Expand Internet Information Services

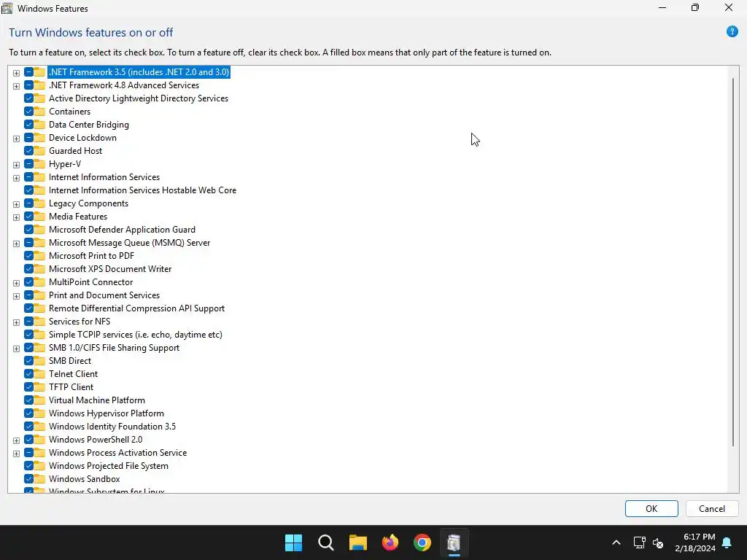coord(16,178)
